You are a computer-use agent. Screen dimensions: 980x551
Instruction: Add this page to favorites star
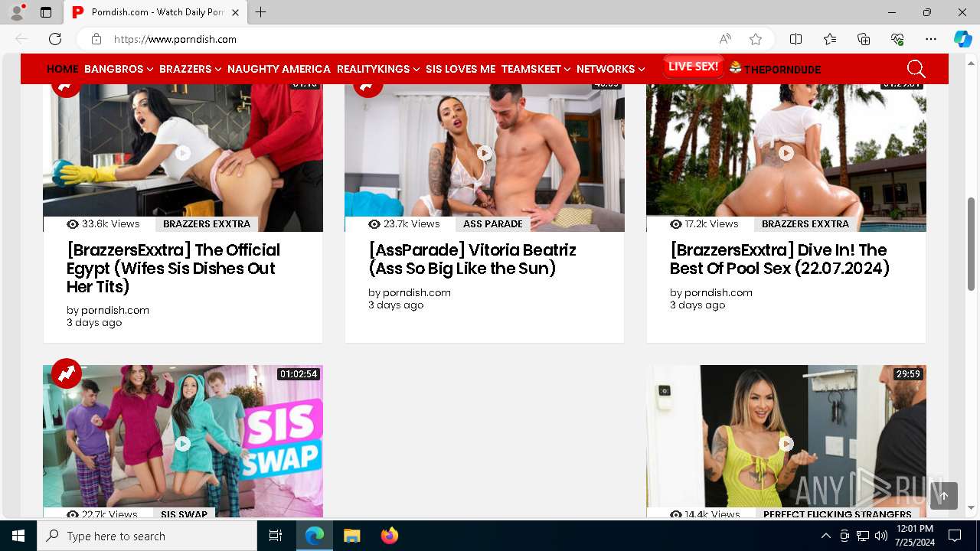tap(756, 39)
